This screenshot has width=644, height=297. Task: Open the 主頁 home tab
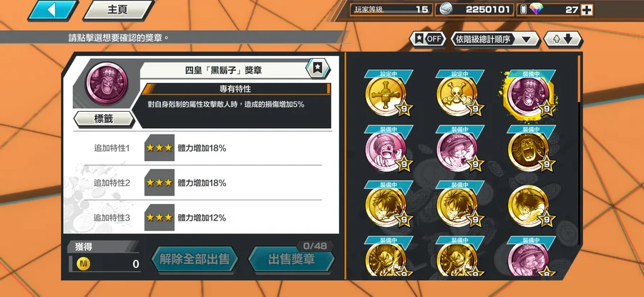pyautogui.click(x=118, y=10)
